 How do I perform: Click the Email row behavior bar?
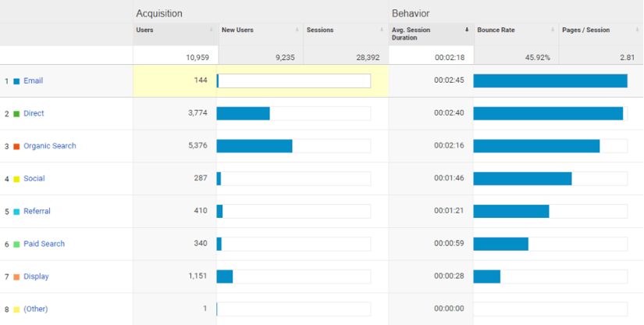coord(550,81)
